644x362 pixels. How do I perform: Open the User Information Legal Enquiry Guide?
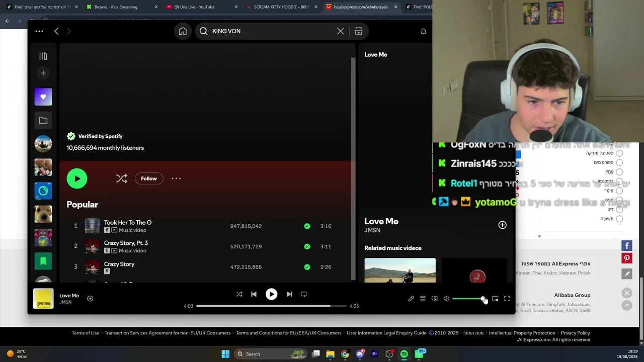pos(386,333)
